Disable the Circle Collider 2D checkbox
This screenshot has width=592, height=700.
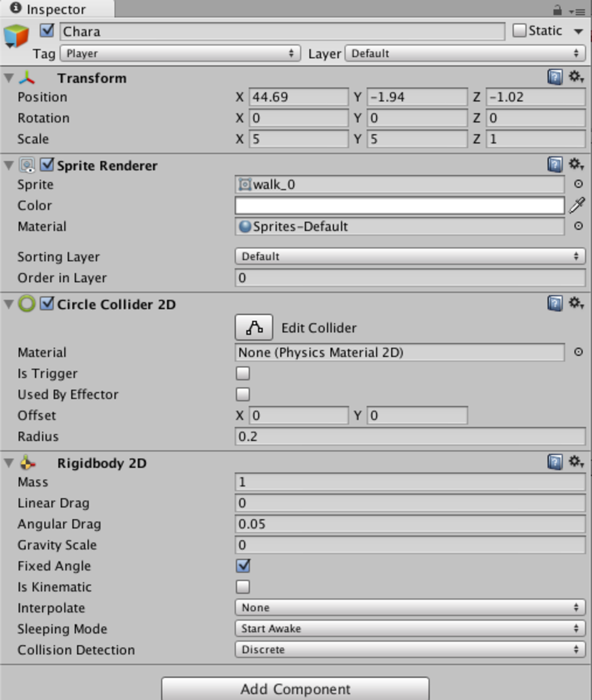point(47,304)
